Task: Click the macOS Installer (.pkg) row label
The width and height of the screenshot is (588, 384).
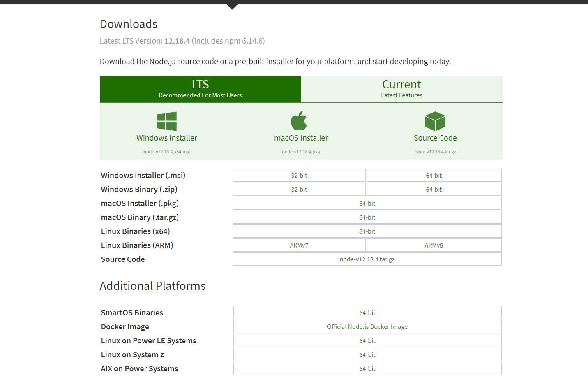Action: tap(140, 204)
